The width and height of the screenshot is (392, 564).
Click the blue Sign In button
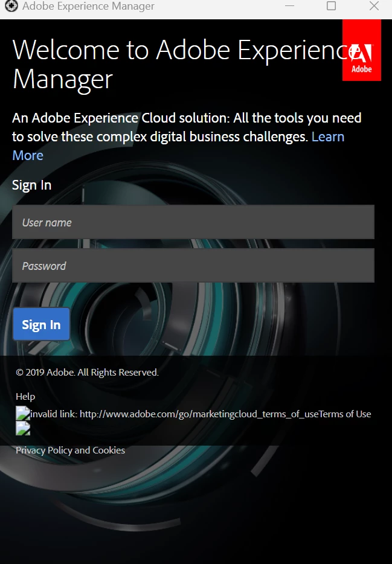[x=41, y=324]
